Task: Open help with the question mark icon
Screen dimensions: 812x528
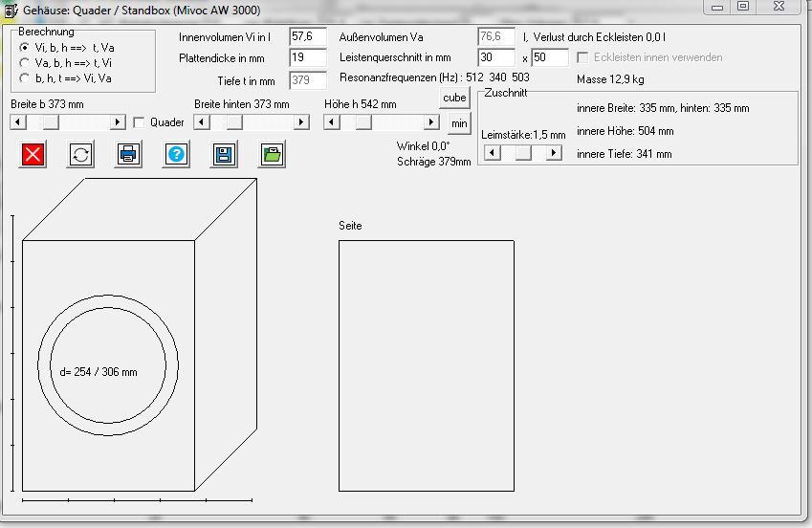Action: coord(176,154)
